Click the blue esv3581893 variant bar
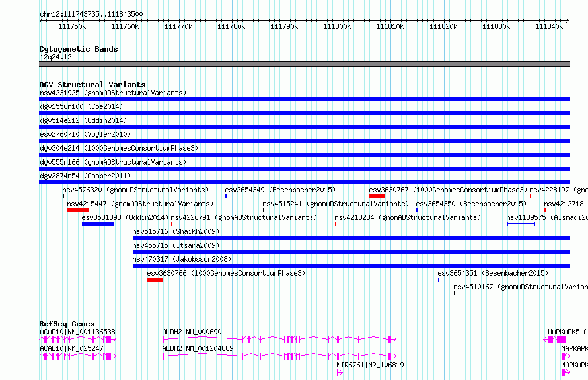588x380 pixels. 98,224
